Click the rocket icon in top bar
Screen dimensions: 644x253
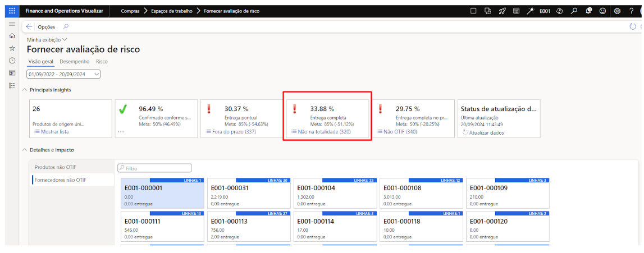point(502,11)
